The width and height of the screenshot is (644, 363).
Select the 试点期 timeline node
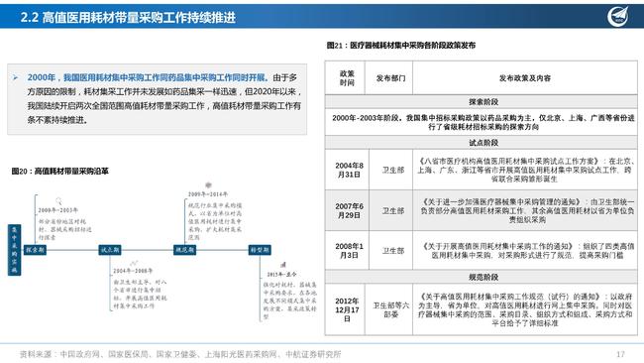pos(110,250)
